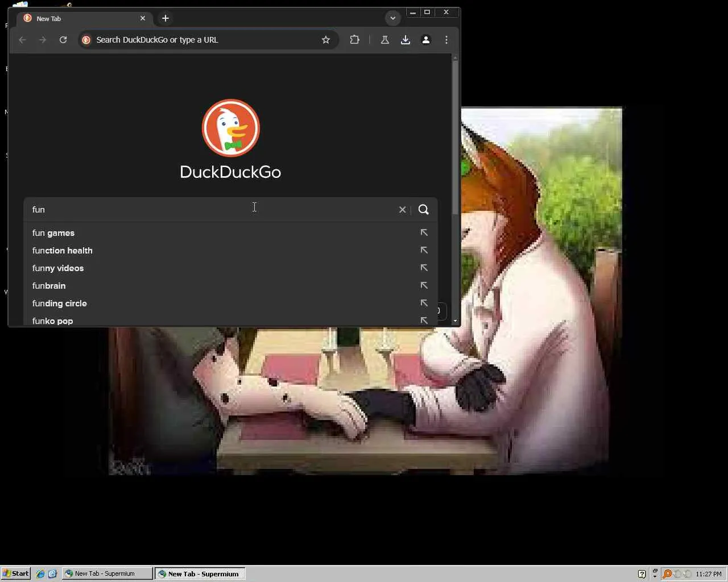
Task: Click the second Quick Launch icon
Action: click(x=52, y=574)
